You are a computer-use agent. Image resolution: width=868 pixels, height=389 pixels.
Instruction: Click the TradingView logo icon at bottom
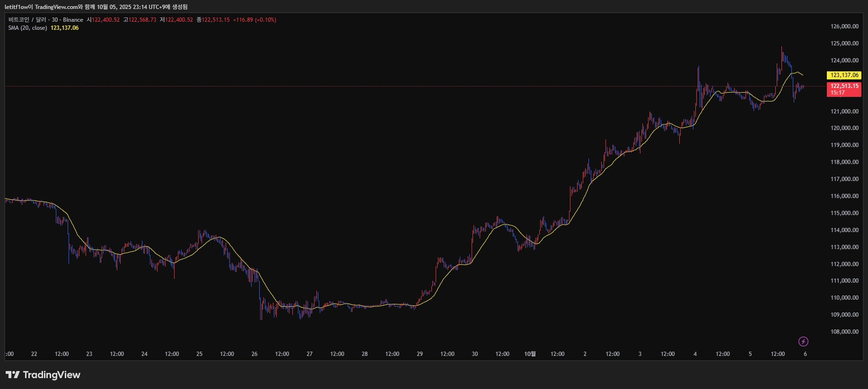[x=13, y=375]
